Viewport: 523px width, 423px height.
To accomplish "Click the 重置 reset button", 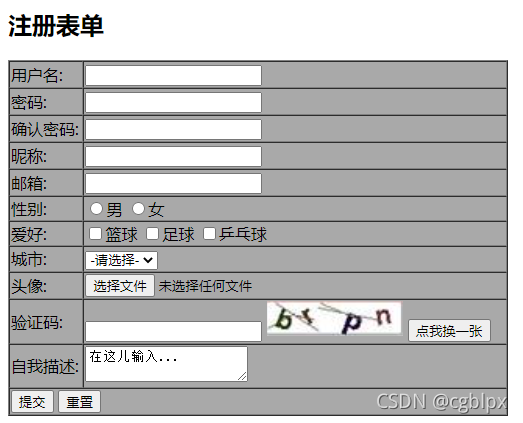I will (x=79, y=402).
